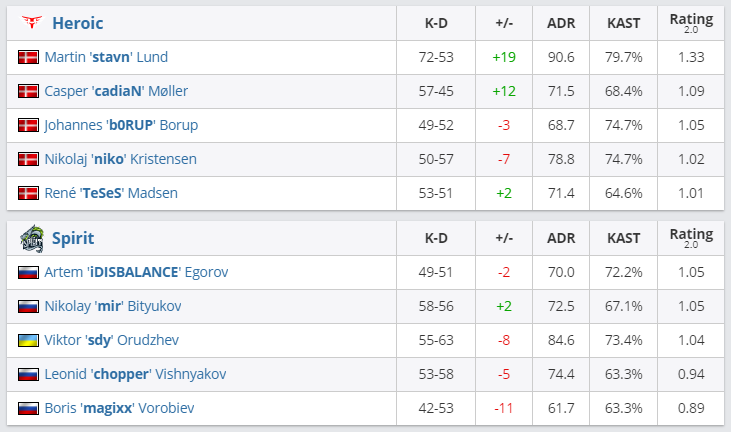
Task: Click the K-D column header in Spirit table
Action: point(436,239)
